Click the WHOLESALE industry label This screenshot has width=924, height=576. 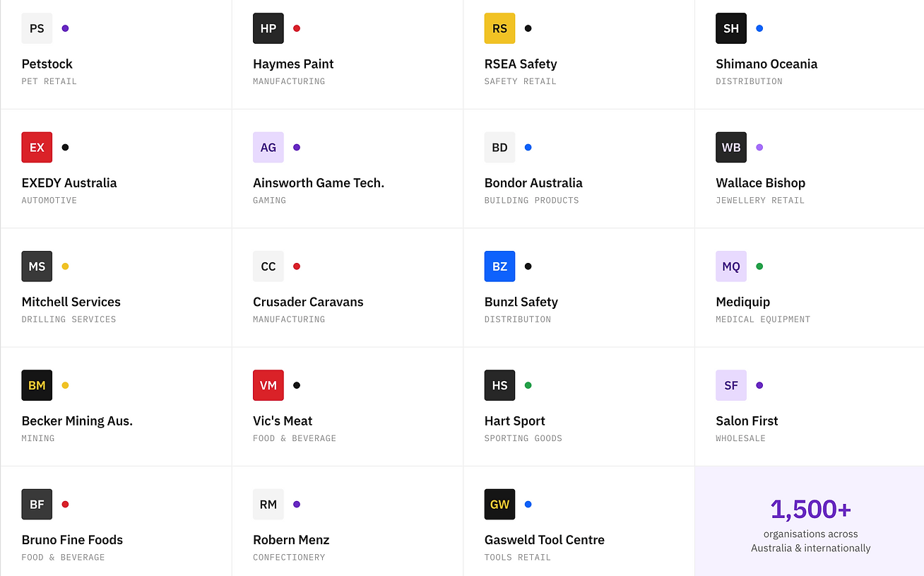(x=741, y=438)
